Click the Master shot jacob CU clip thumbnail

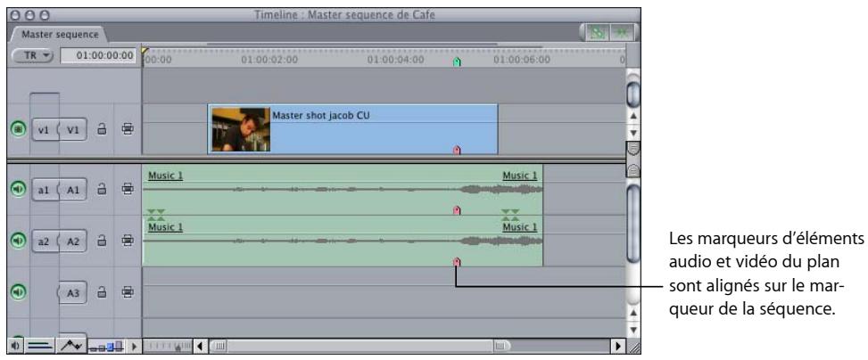(241, 129)
